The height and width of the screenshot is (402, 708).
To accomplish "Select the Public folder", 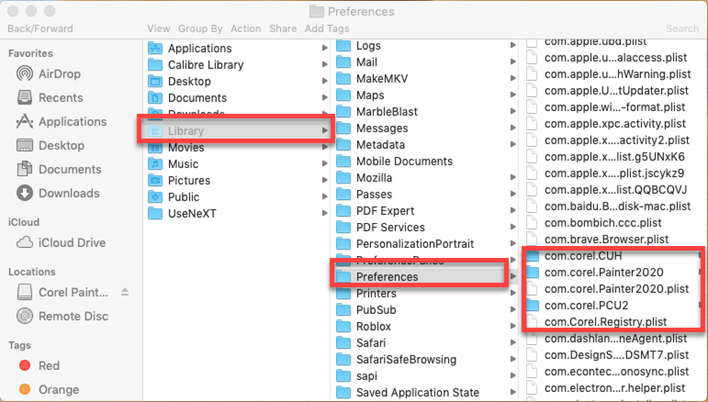I will tap(173, 197).
